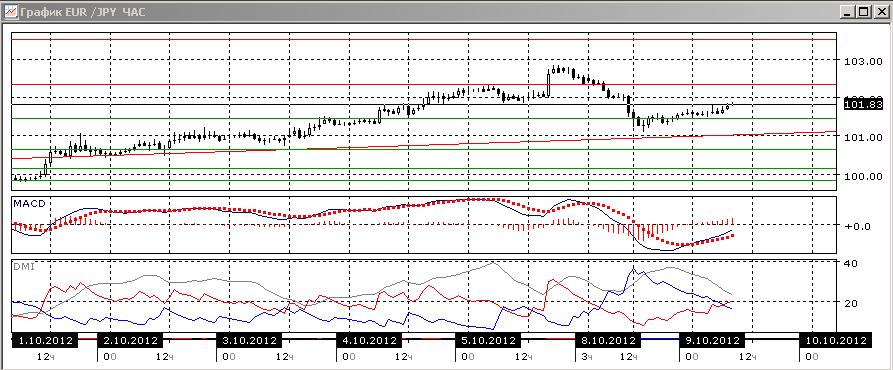This screenshot has height=370, width=893.
Task: Click the 3.10.2012 date marker
Action: pos(249,341)
